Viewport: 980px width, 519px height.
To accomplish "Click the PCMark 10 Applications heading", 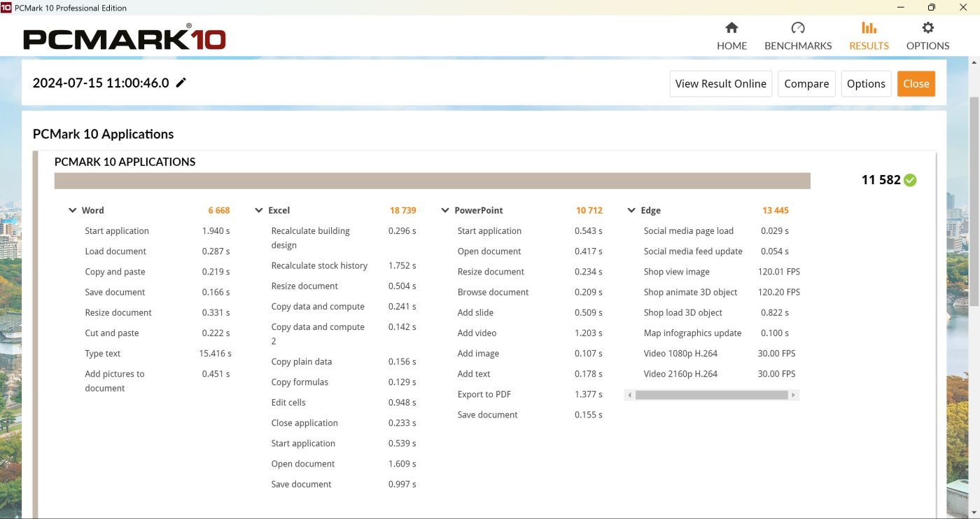I will tap(103, 134).
